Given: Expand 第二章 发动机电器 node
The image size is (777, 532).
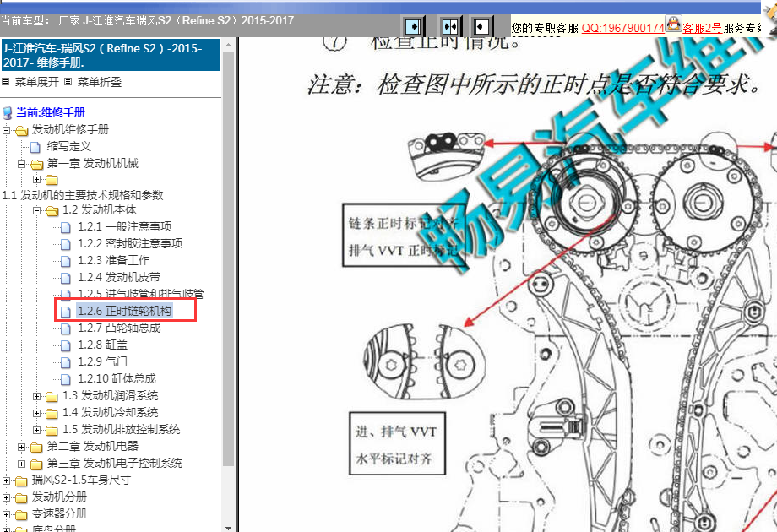Looking at the screenshot, I should click(21, 447).
